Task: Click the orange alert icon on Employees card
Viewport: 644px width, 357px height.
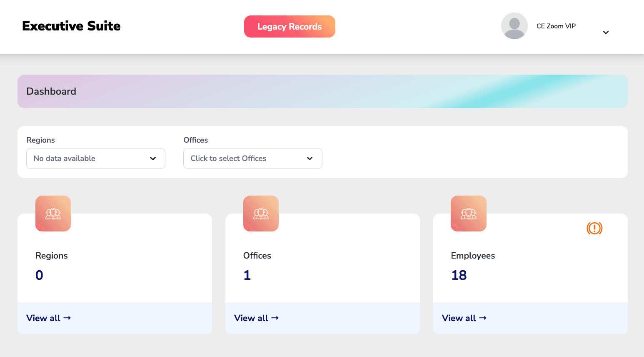Action: pos(594,228)
